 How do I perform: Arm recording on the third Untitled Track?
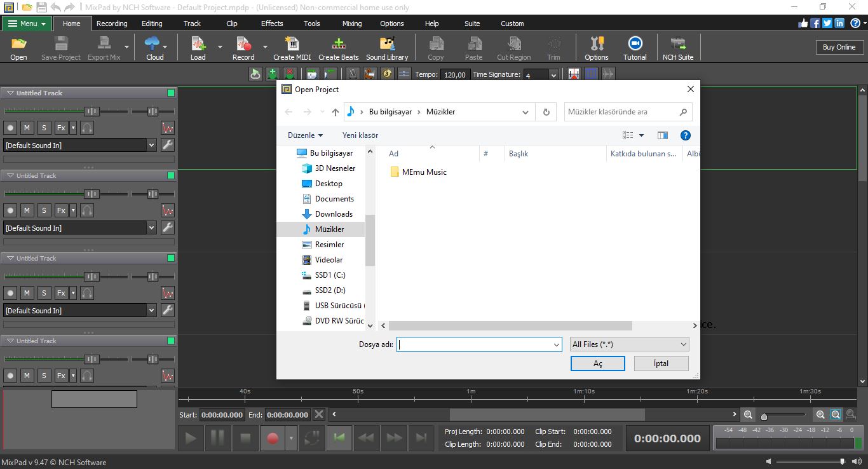[x=10, y=293]
